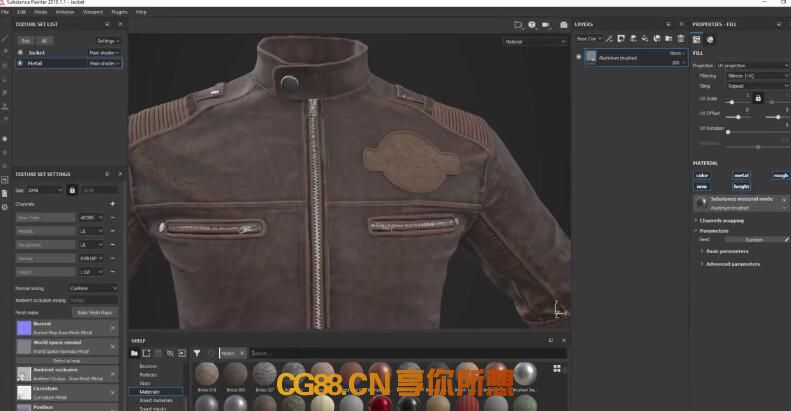Add a mask in Layers toolbar
This screenshot has height=411, width=791.
point(621,38)
